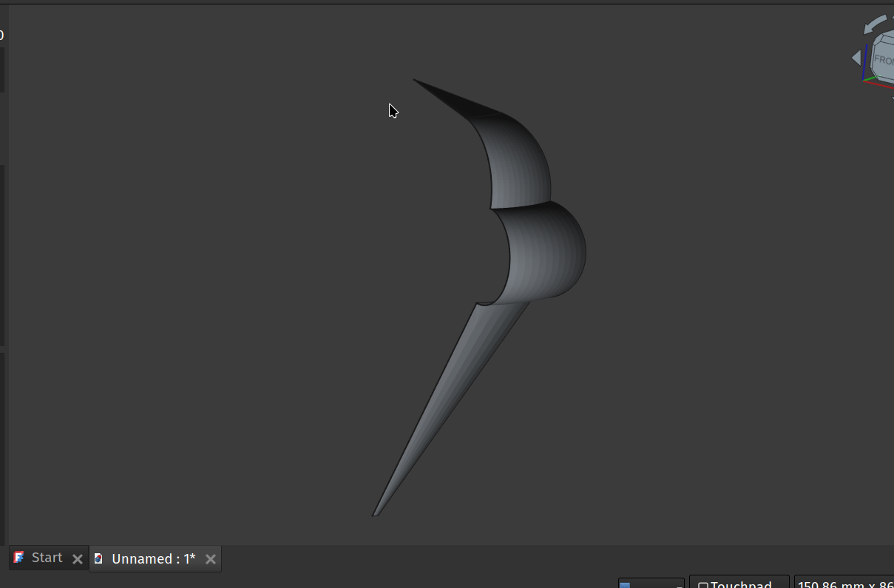Click the bottom tip of the tapered model

pos(375,513)
